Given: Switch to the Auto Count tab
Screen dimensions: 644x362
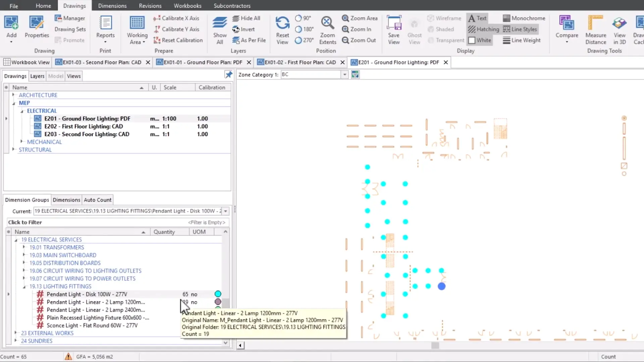Looking at the screenshot, I should 97,200.
